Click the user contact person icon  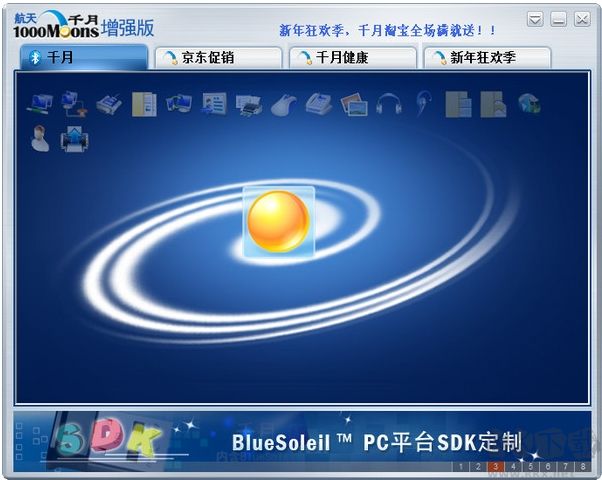(40, 138)
